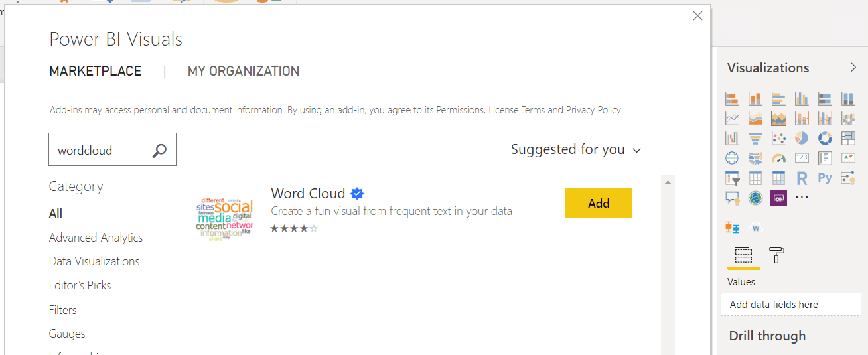868x355 pixels.
Task: Click the Word Cloud thumbnail image
Action: (x=224, y=218)
